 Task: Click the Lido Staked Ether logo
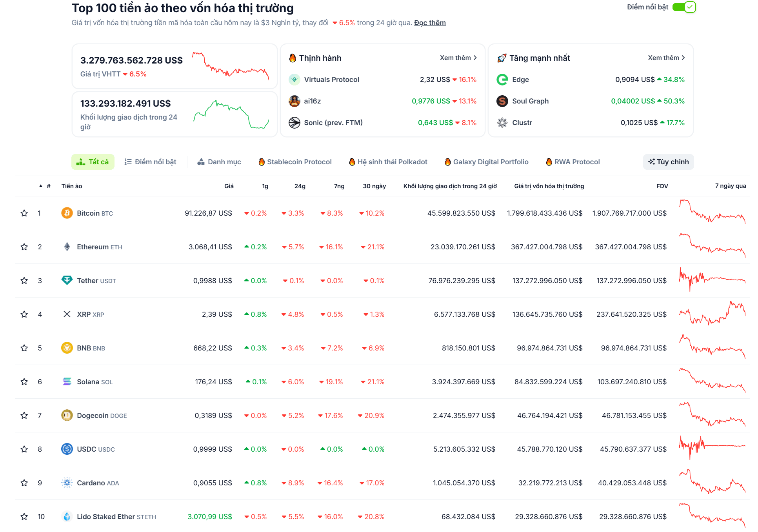(67, 516)
